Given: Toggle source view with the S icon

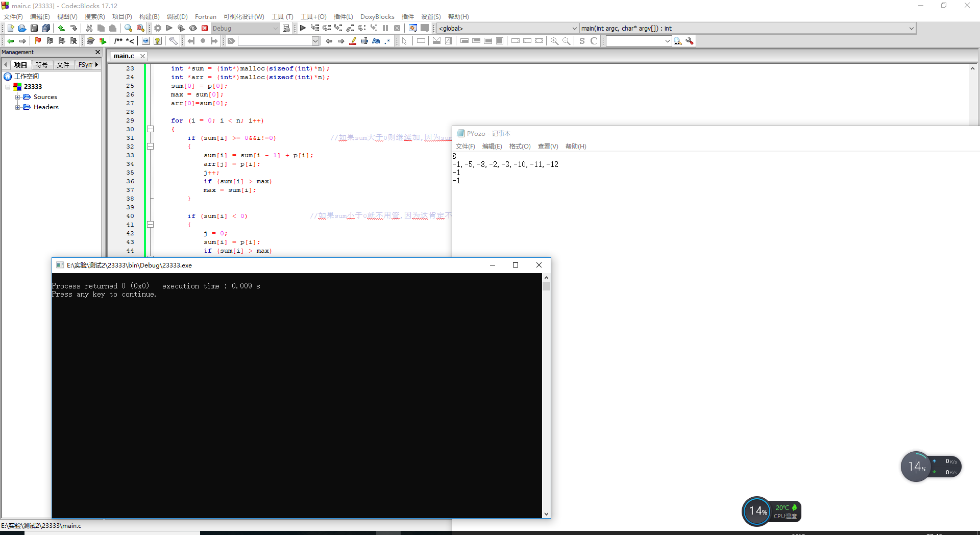Looking at the screenshot, I should [x=582, y=41].
